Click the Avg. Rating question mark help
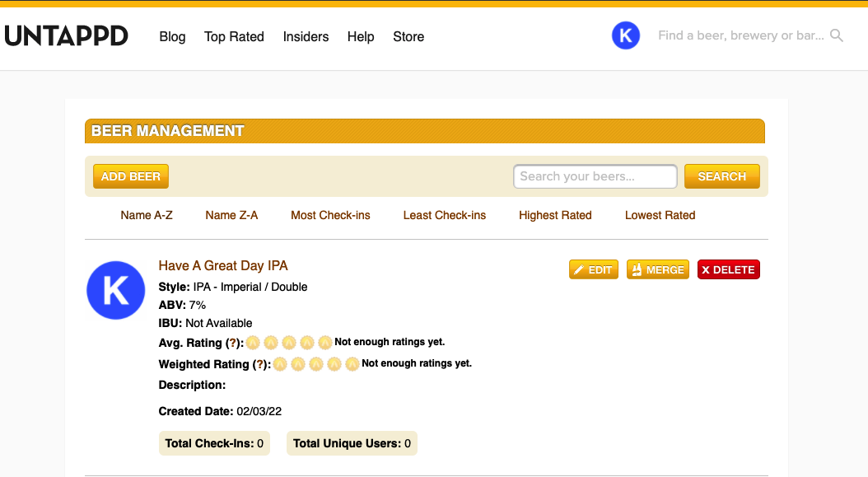 231,343
